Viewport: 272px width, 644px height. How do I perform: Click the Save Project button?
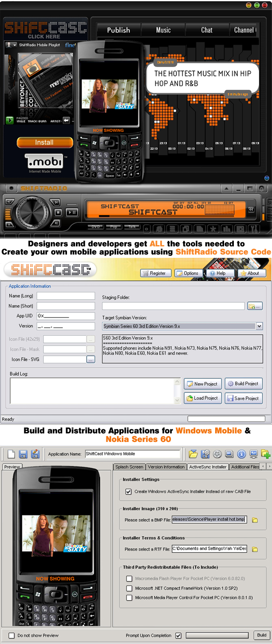pos(244,398)
